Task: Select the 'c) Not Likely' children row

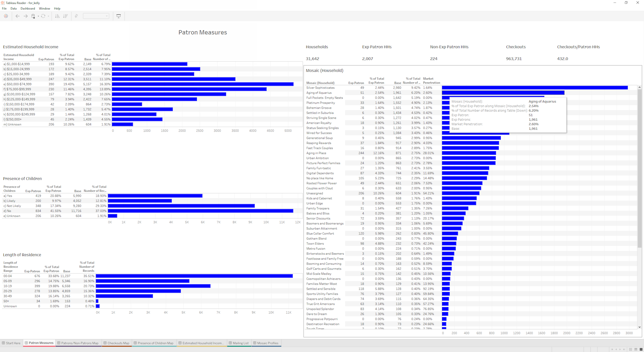Action: pyautogui.click(x=152, y=206)
